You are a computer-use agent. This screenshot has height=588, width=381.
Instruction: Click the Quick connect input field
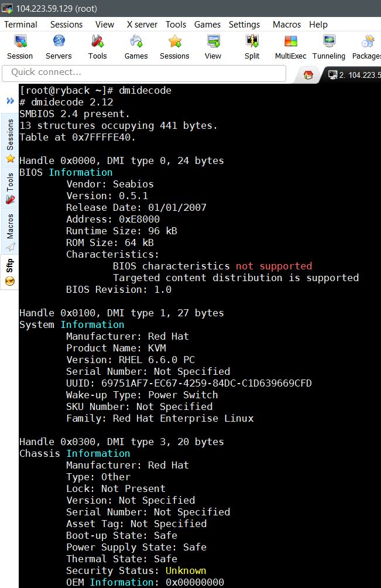point(144,73)
